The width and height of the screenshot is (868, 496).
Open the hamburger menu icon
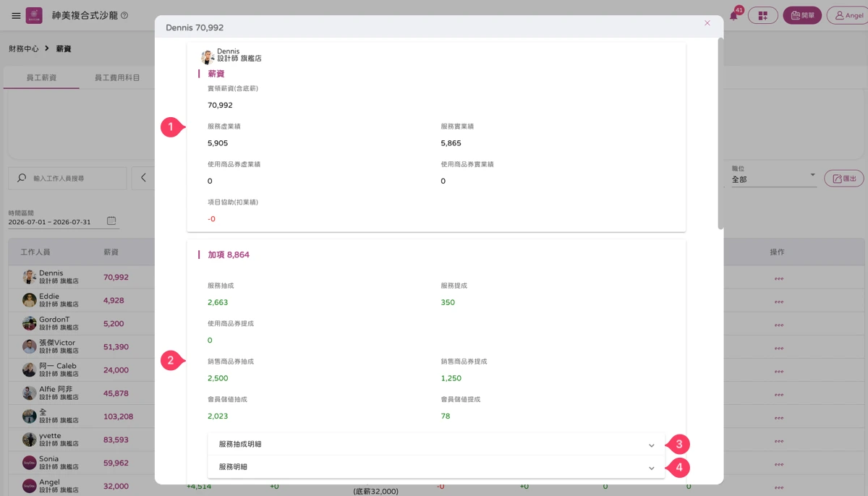click(x=16, y=15)
